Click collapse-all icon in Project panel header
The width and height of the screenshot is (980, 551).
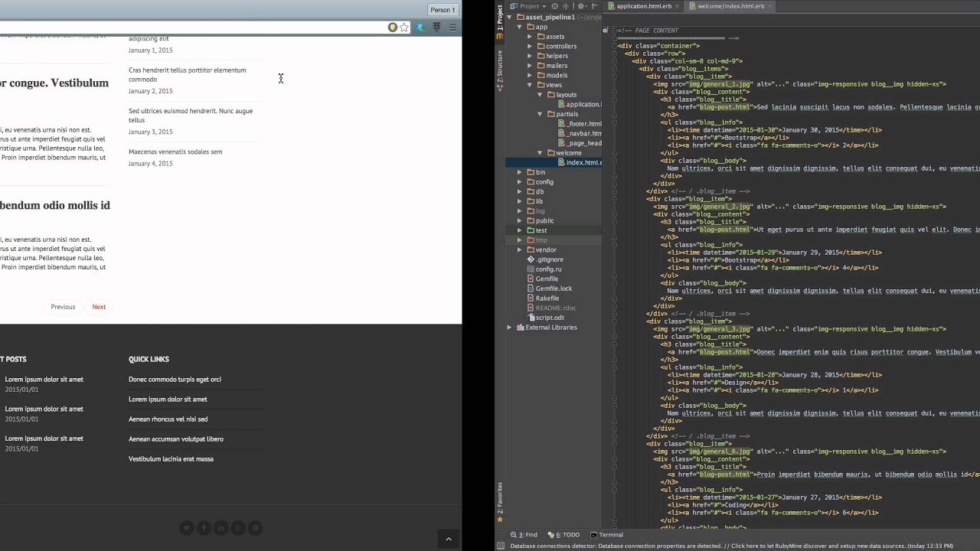(x=566, y=6)
